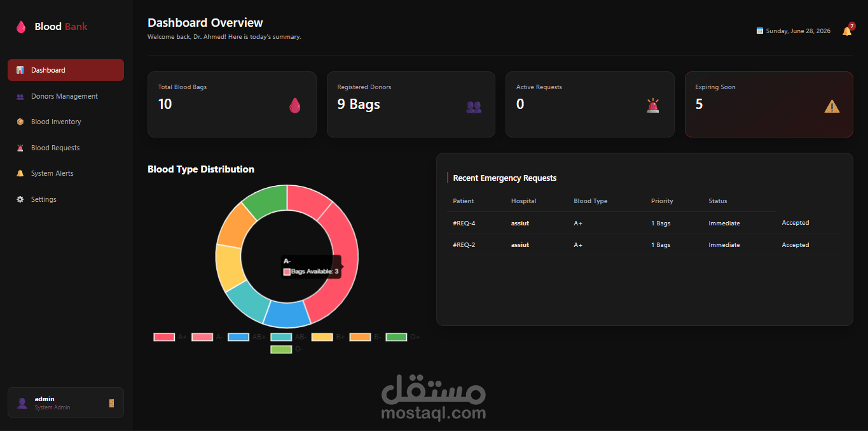Click the Priority column header
This screenshot has width=868, height=431.
662,201
